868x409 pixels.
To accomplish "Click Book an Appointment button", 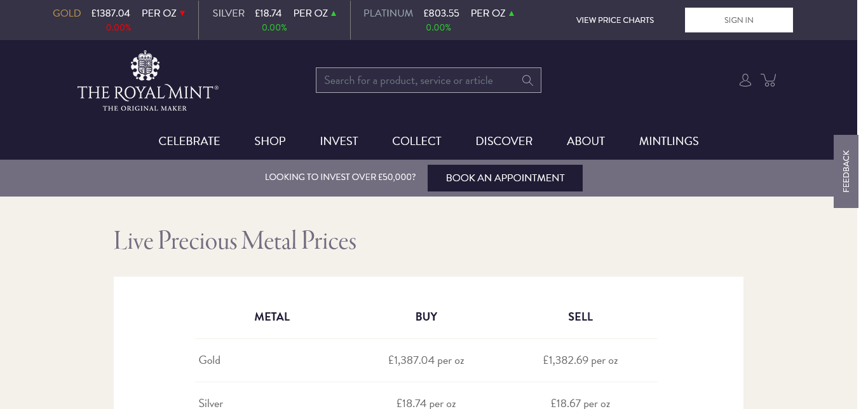I will (505, 178).
